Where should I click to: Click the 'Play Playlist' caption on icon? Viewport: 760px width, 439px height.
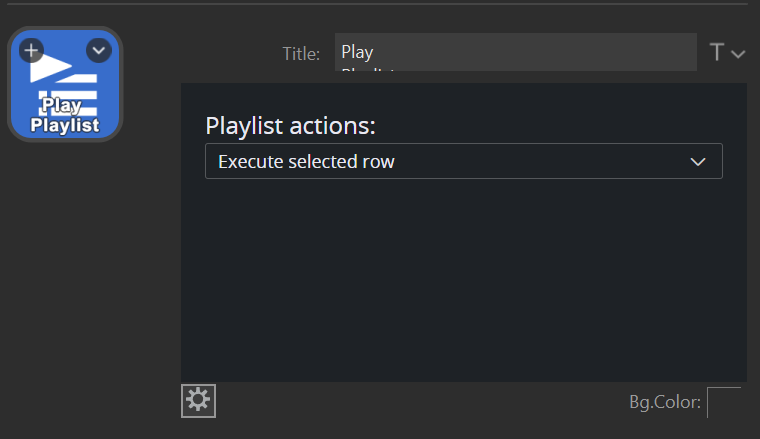point(65,116)
